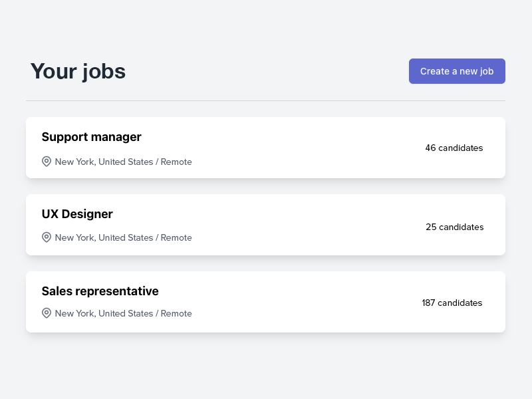Click the Your jobs page heading
Image resolution: width=532 pixels, height=399 pixels.
point(78,71)
